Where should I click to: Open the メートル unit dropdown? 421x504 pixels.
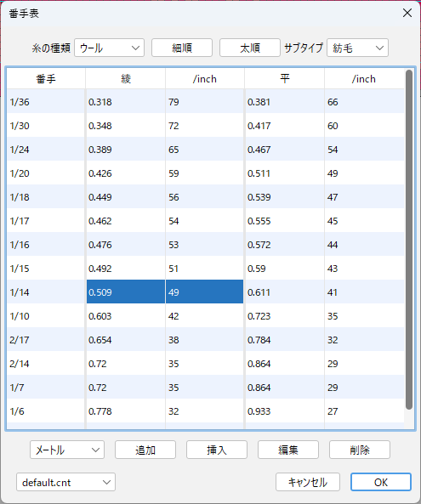pos(67,450)
